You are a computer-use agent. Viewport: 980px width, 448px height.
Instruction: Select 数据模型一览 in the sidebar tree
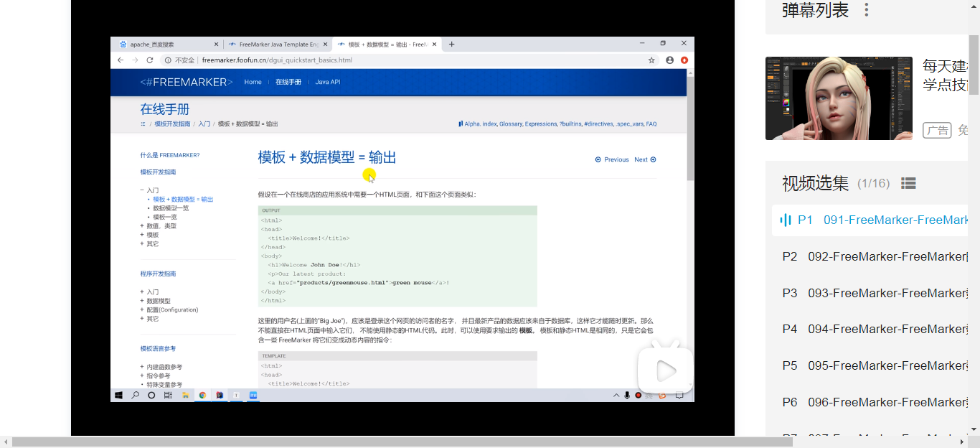171,208
